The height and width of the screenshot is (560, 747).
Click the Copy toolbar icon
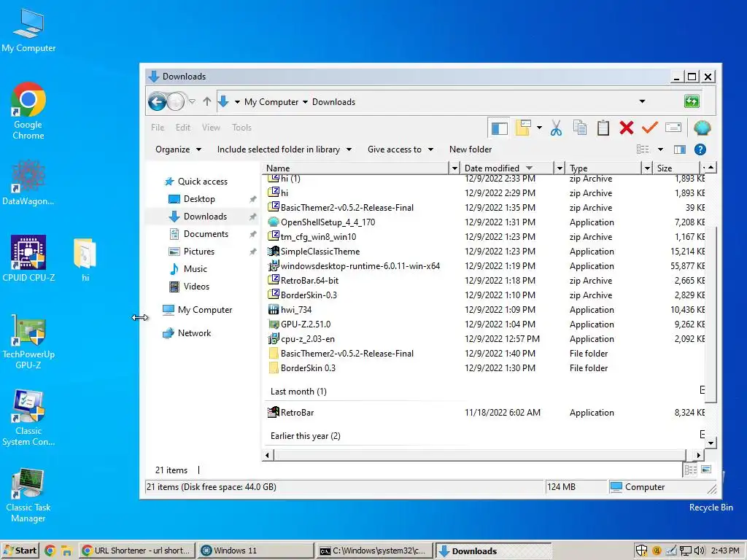(580, 128)
